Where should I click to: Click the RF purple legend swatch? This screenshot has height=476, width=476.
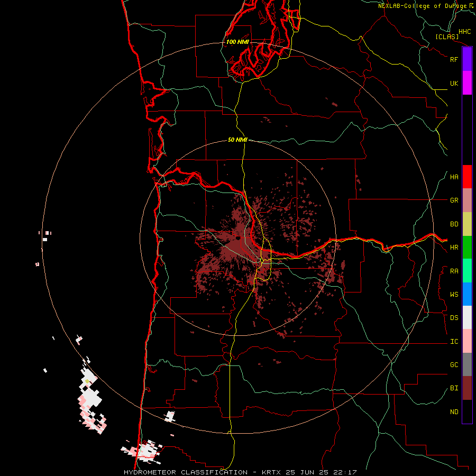tap(467, 59)
